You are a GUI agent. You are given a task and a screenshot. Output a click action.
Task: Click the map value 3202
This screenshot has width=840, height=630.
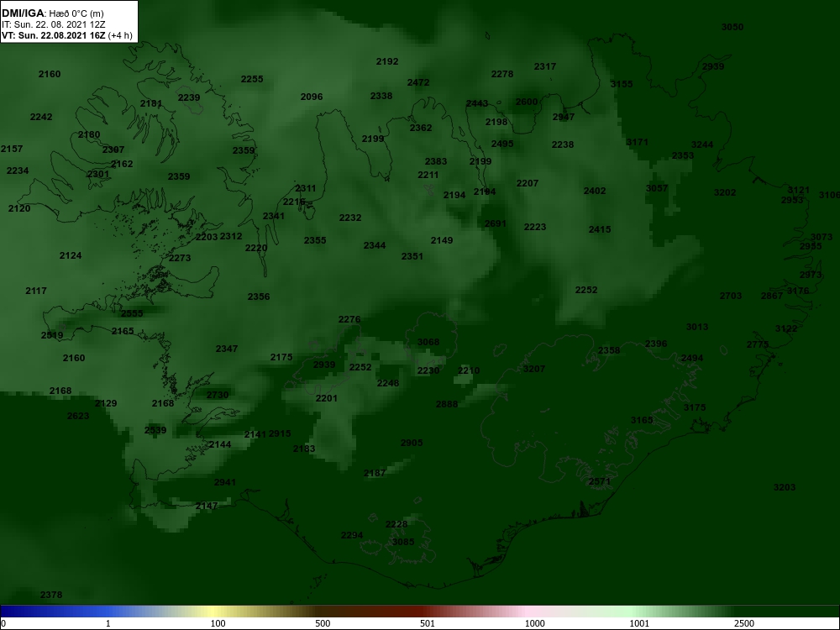click(x=725, y=193)
